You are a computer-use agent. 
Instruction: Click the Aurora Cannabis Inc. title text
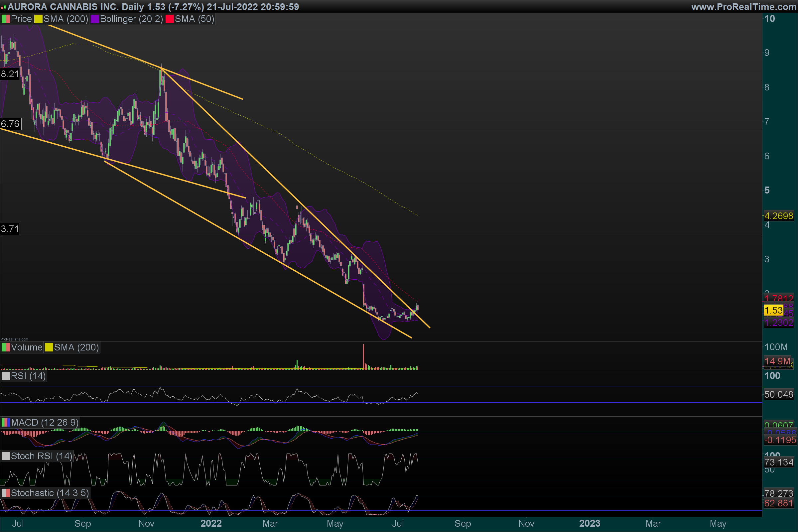point(63,7)
